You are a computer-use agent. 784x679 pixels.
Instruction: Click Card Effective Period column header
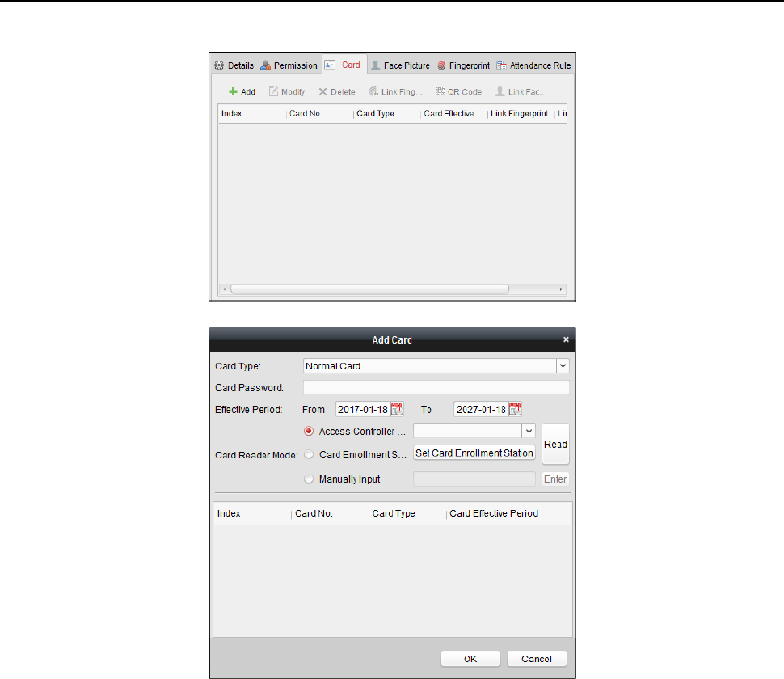[508, 513]
